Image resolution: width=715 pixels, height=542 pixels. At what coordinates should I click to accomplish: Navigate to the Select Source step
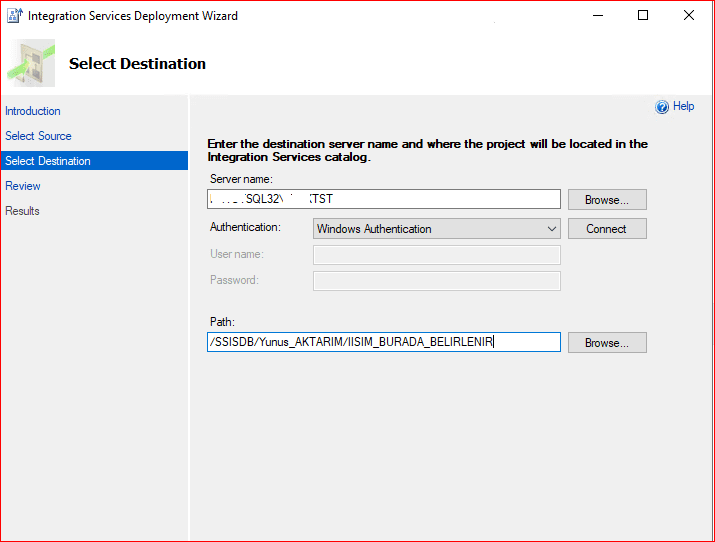pos(38,136)
